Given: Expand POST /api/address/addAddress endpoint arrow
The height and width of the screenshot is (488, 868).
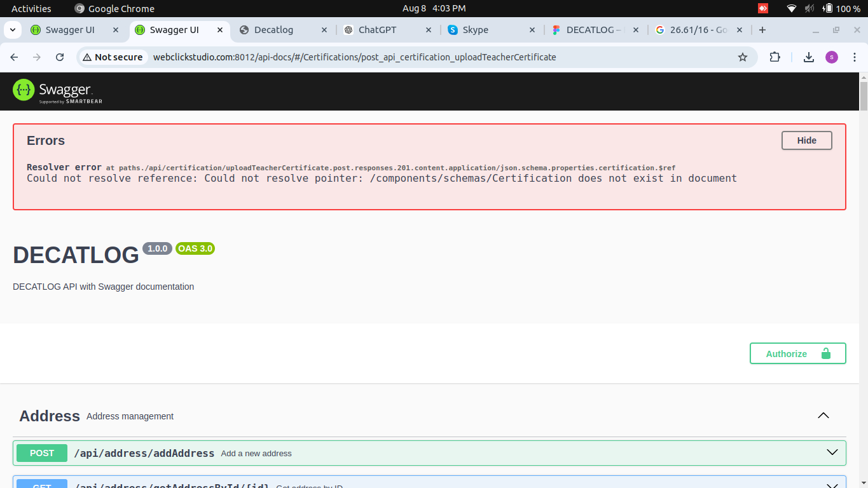Looking at the screenshot, I should 832,452.
